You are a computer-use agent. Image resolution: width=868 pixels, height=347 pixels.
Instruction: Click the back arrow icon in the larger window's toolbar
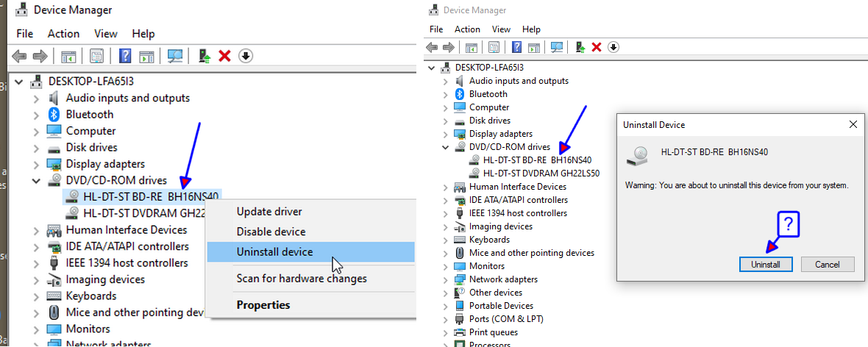(x=20, y=57)
